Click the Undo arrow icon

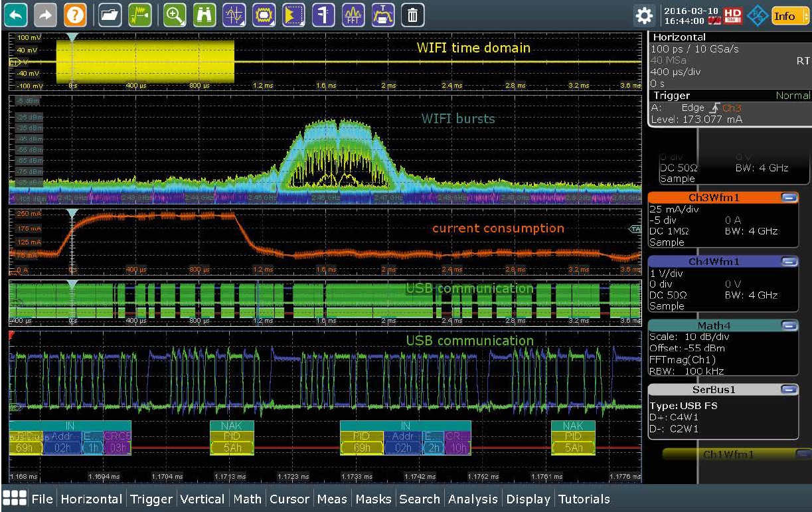[x=17, y=15]
